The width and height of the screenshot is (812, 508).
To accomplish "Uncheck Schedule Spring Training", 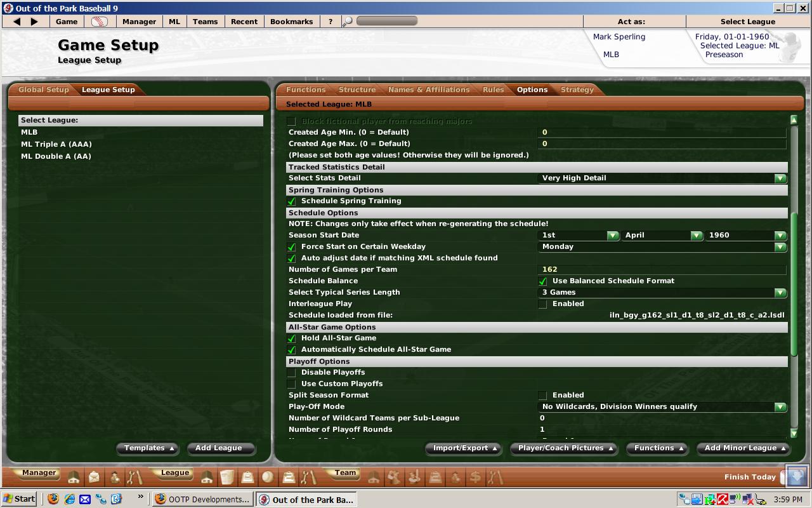I will pyautogui.click(x=292, y=201).
